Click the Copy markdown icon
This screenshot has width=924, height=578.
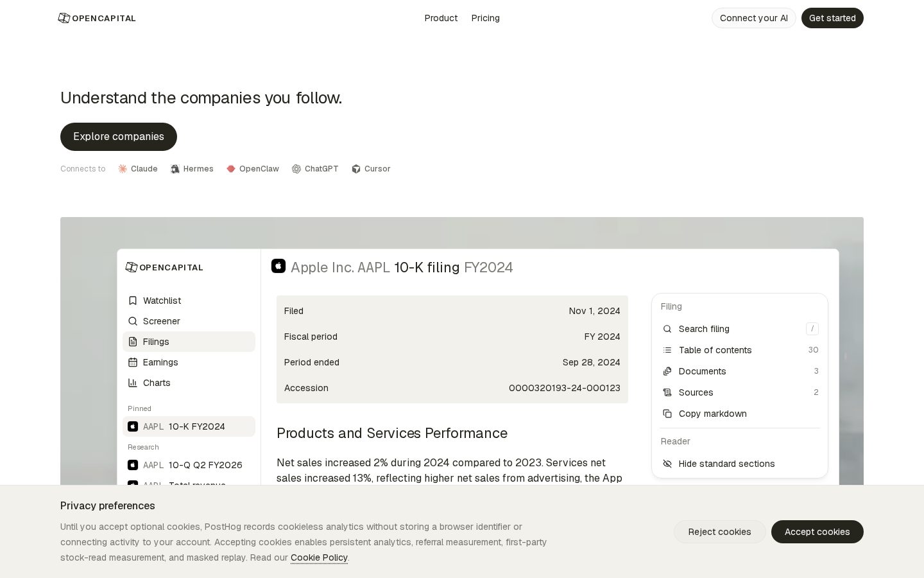[x=667, y=414]
